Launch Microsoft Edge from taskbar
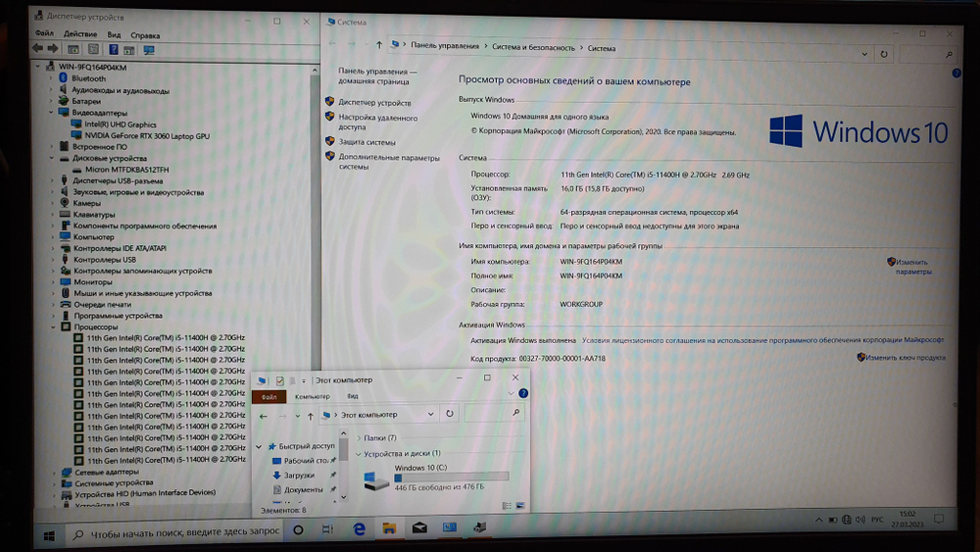The image size is (980, 552). pyautogui.click(x=359, y=528)
